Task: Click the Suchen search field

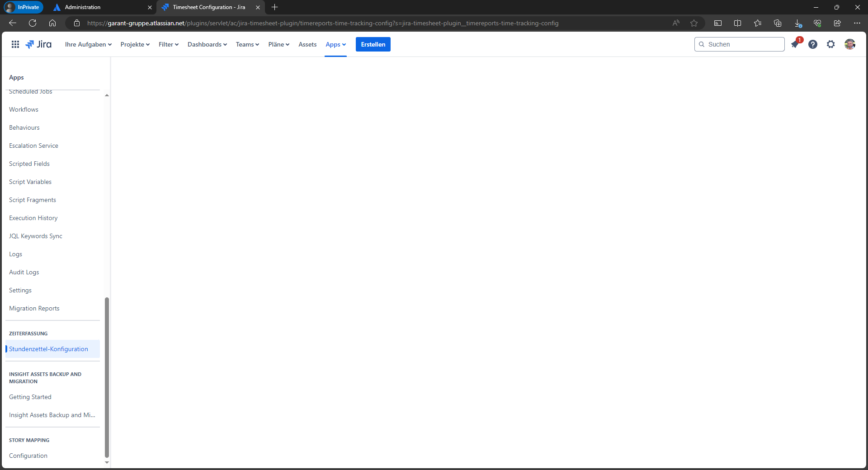Action: coord(740,44)
